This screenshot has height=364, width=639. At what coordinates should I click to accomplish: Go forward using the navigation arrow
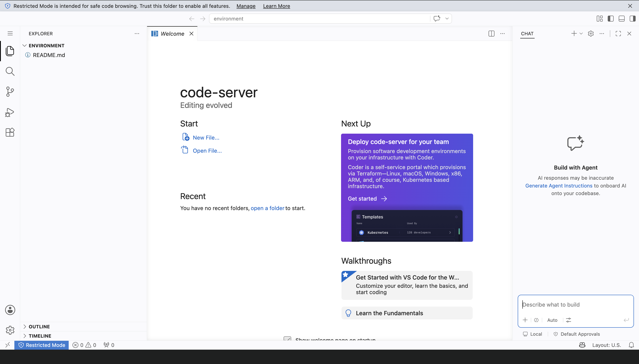(x=203, y=19)
